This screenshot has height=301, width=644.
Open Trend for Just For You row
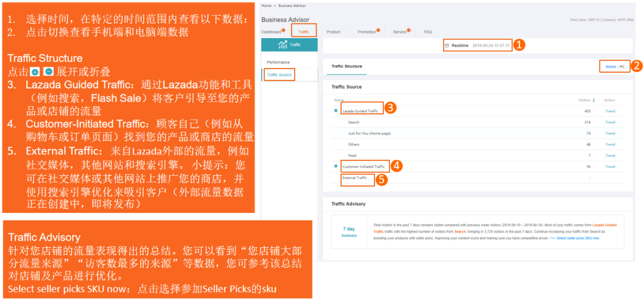click(x=610, y=134)
